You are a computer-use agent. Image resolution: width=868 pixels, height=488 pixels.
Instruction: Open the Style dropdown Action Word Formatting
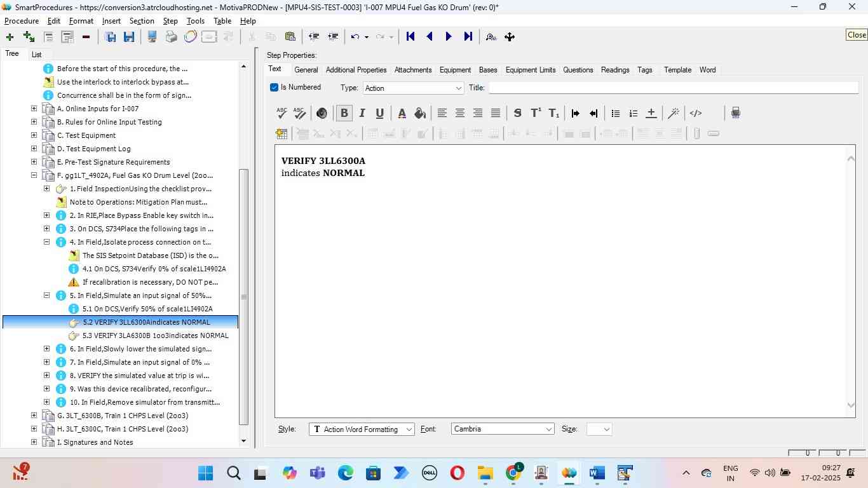pos(362,429)
